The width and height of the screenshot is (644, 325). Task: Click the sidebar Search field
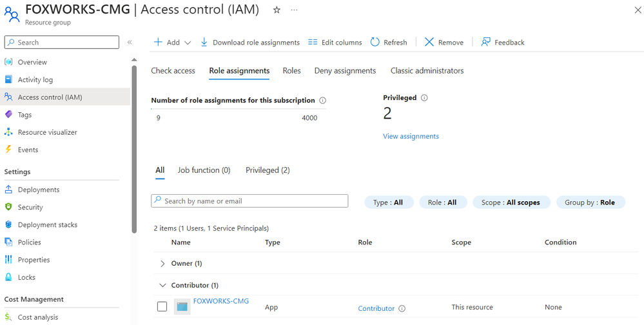62,43
